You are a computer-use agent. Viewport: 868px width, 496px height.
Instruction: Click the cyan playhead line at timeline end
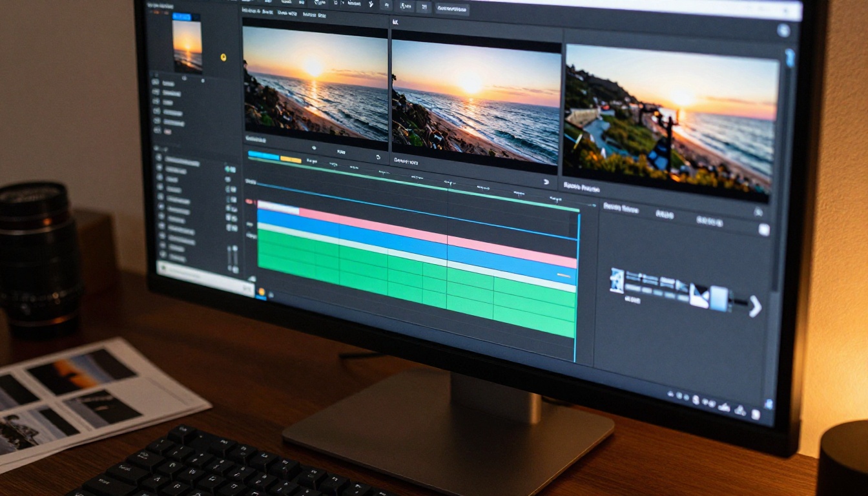click(x=578, y=287)
